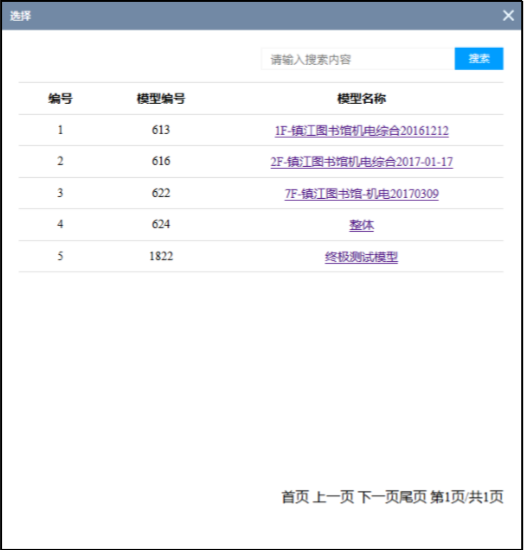Click the 模型编号 column header

(x=161, y=99)
